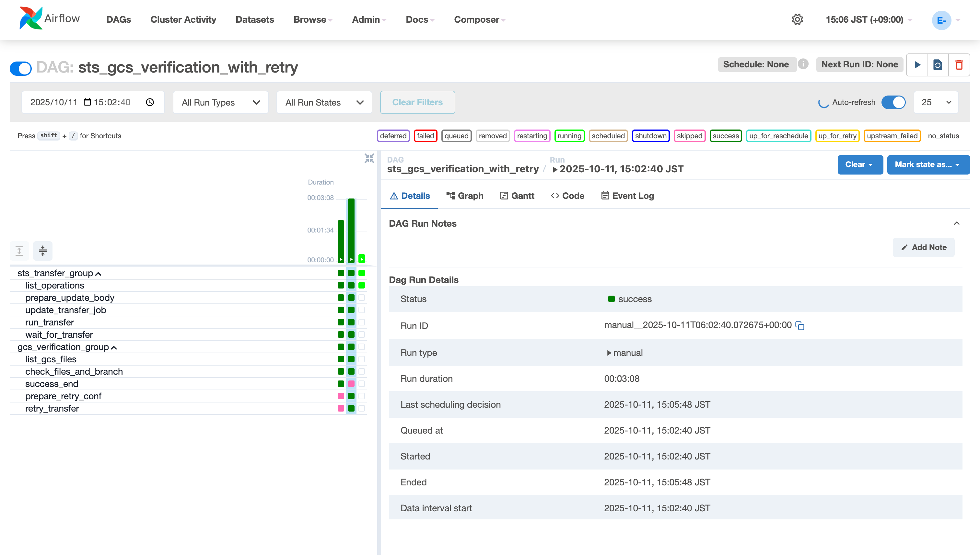Click the red Delete DAG trash icon
This screenshot has width=980, height=555.
959,65
